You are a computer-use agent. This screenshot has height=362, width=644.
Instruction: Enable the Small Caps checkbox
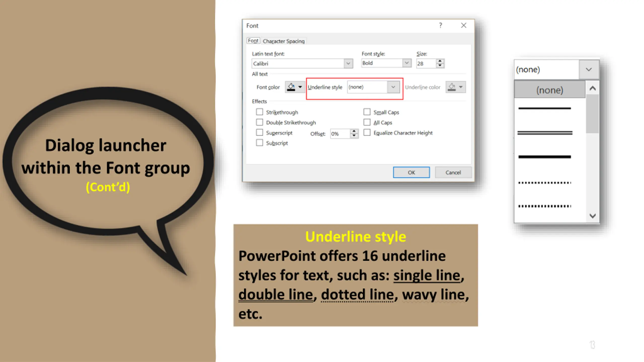(x=367, y=112)
